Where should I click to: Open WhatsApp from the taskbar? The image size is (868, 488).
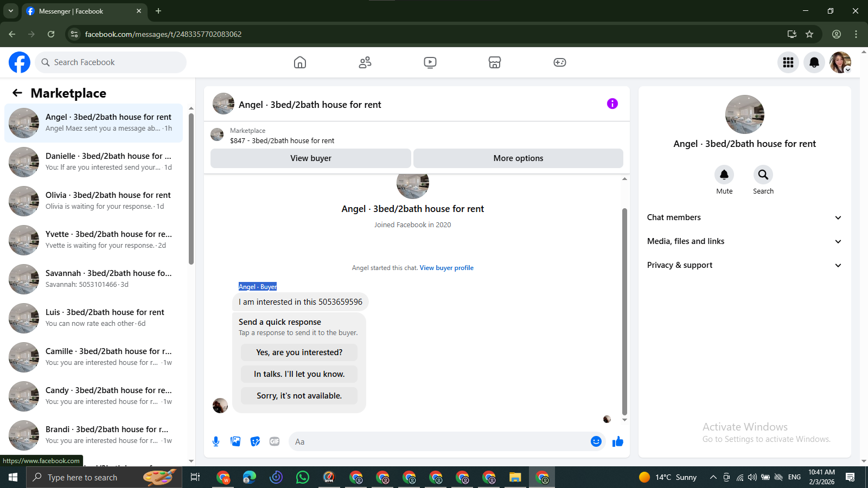303,477
